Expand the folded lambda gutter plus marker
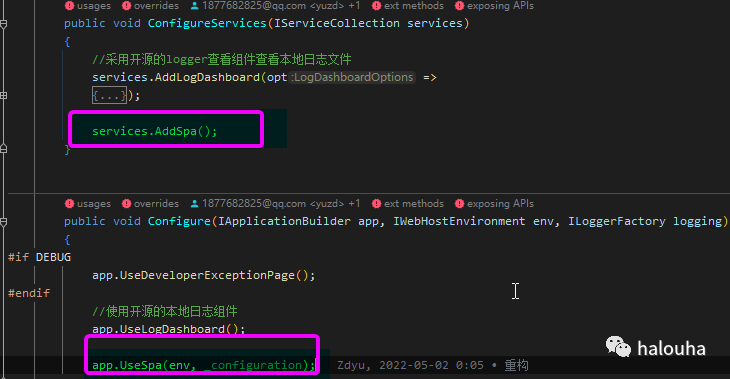The image size is (730, 379). coord(3,95)
